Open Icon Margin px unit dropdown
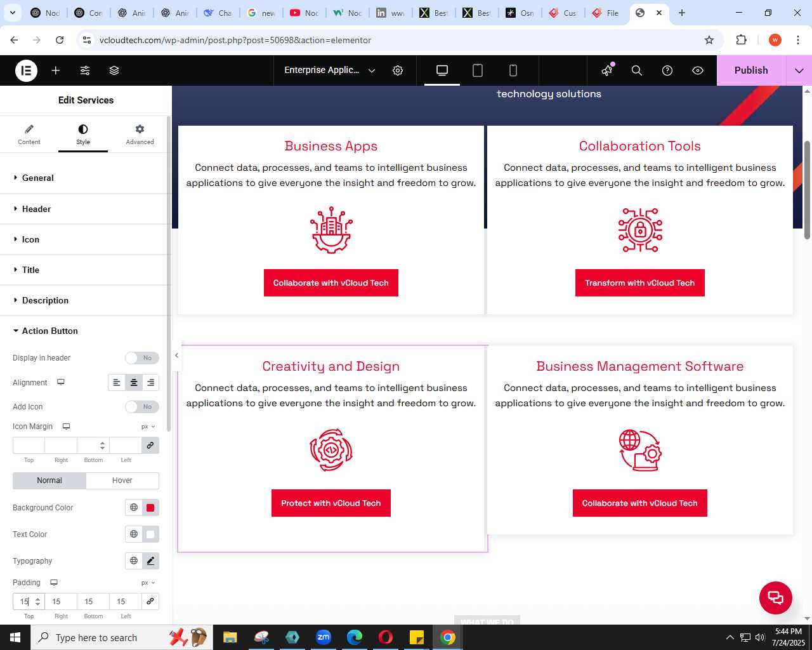 click(x=148, y=427)
